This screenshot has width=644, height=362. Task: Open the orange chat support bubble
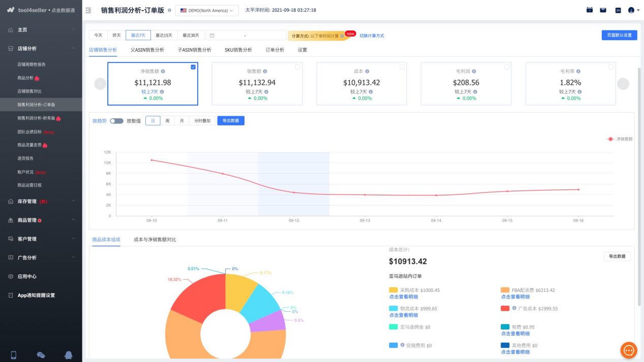point(629,350)
